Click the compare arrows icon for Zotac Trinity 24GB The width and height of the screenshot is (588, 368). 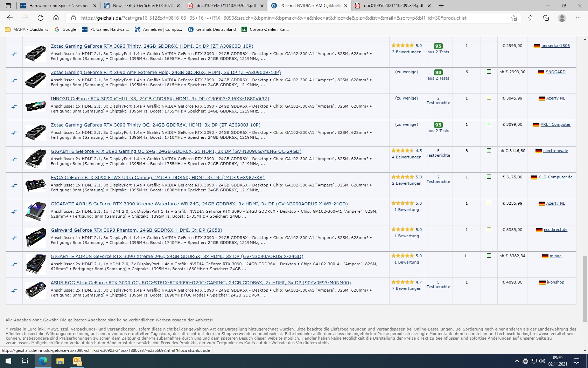click(x=14, y=54)
